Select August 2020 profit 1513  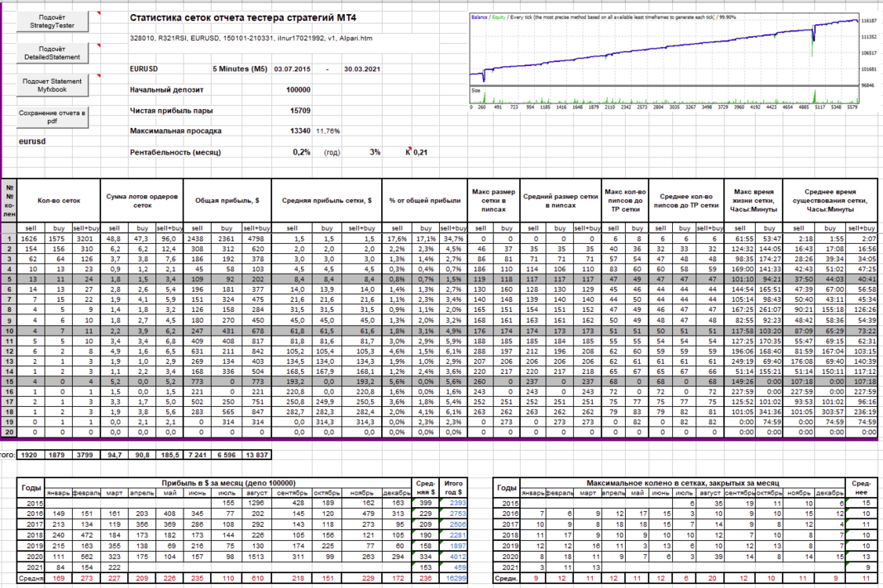(x=256, y=557)
